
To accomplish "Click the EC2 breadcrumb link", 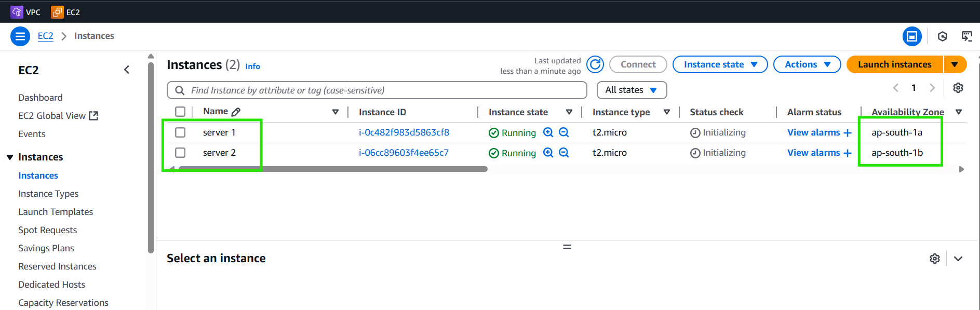I will pyautogui.click(x=45, y=36).
